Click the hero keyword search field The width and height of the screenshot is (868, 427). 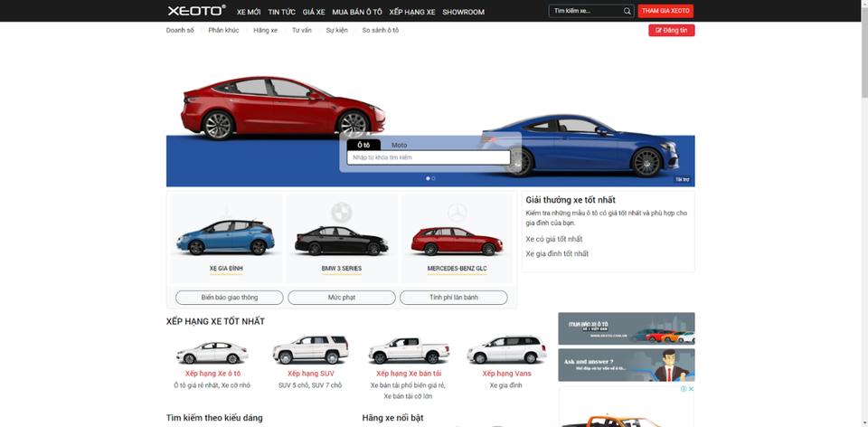click(429, 157)
